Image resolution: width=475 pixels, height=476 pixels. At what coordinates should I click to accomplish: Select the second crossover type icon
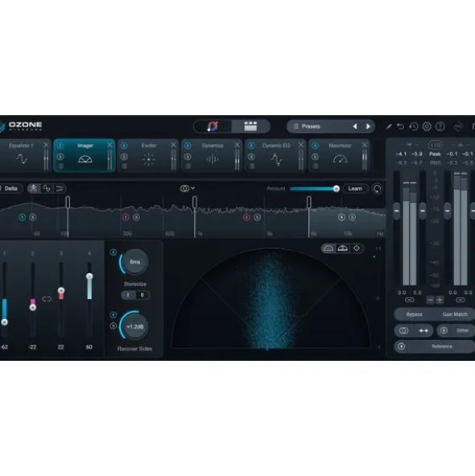[x=47, y=188]
